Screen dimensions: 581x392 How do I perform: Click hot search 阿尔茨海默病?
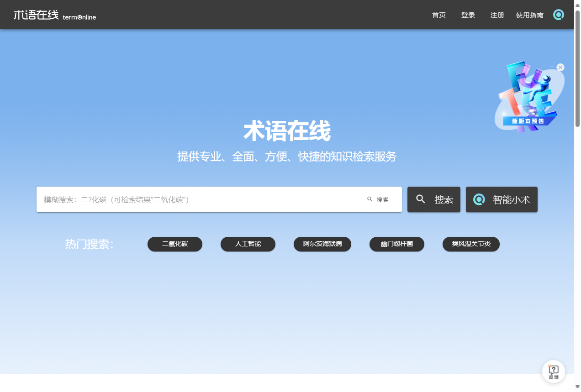tap(322, 244)
